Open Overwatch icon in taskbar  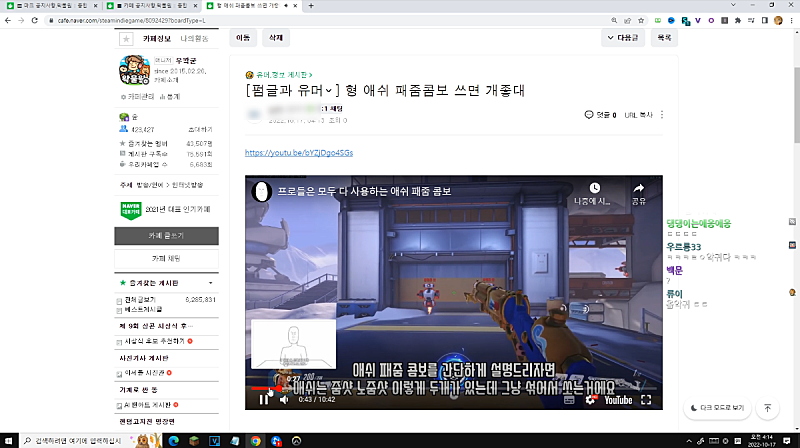[296, 441]
